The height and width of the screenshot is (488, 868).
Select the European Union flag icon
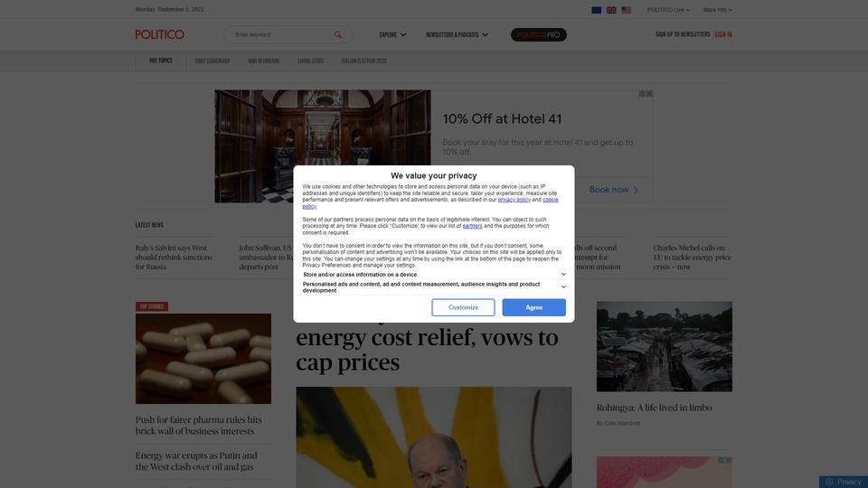pyautogui.click(x=596, y=10)
